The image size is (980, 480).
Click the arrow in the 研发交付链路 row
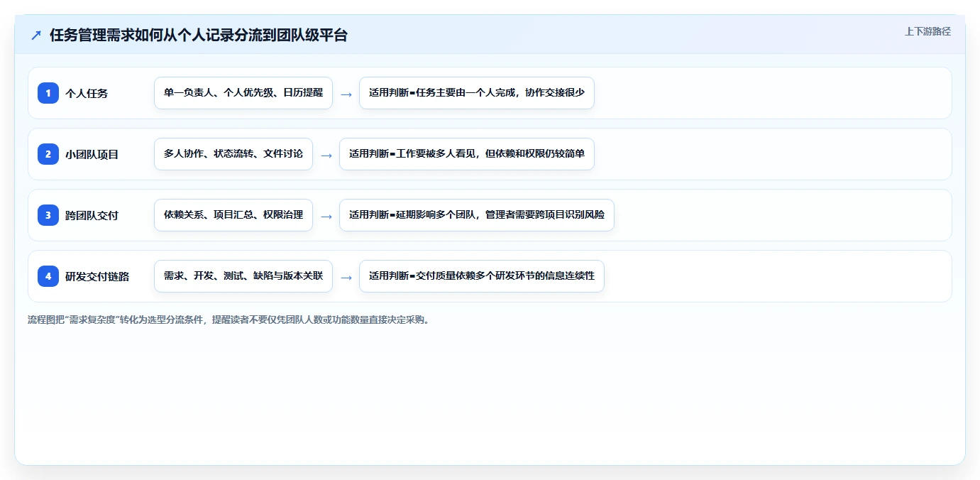click(x=346, y=277)
